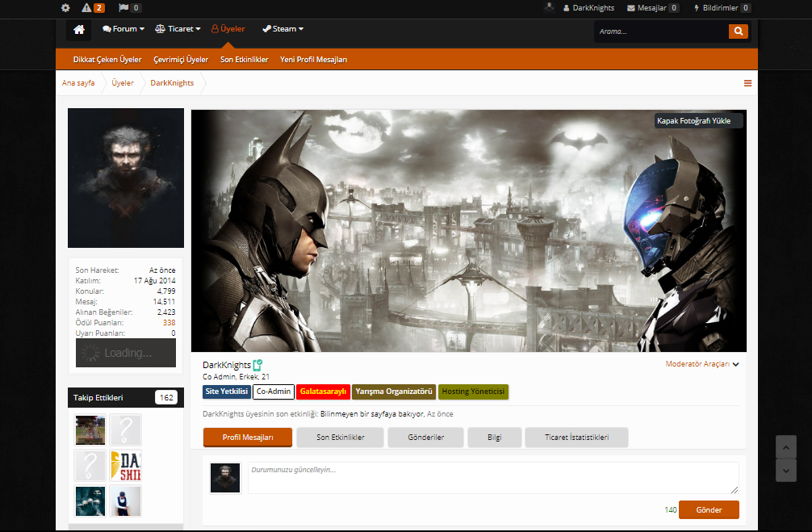
Task: Open DarkKnights account in top bar
Action: pos(588,8)
